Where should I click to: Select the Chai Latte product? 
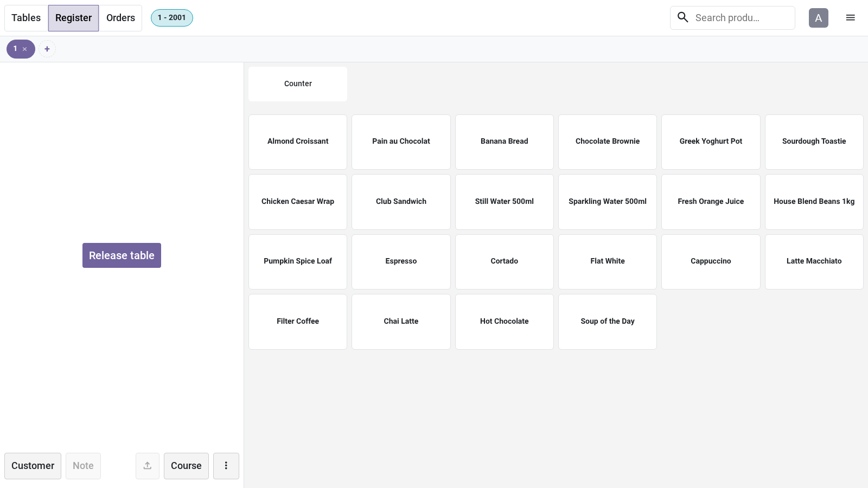pyautogui.click(x=401, y=322)
